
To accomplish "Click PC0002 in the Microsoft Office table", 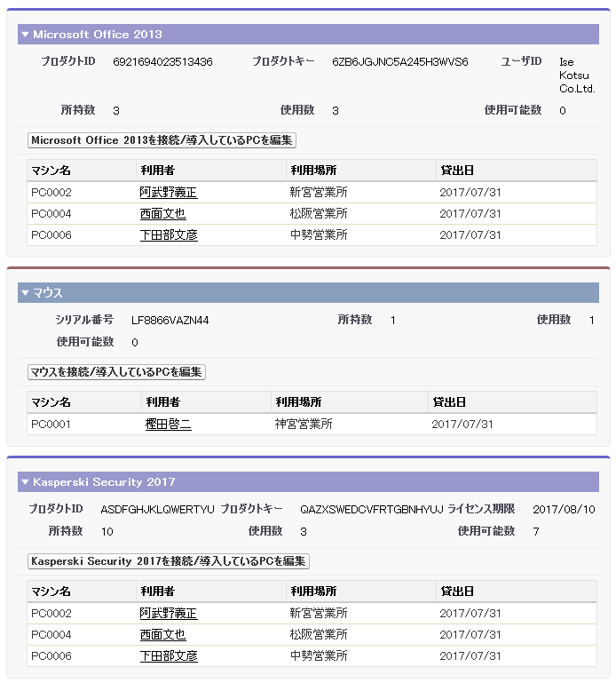I will coord(51,192).
